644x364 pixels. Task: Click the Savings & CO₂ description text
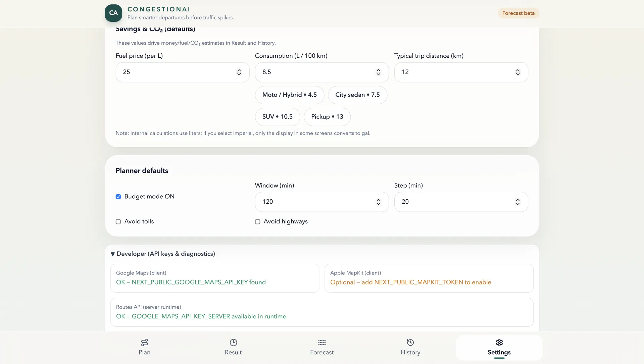pos(196,43)
